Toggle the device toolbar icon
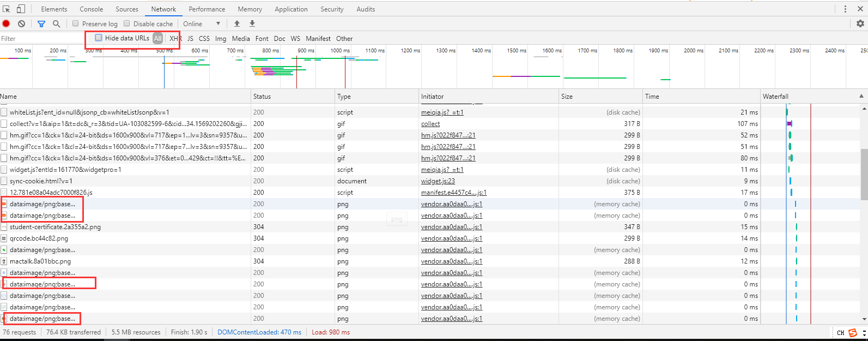868x341 pixels. tap(21, 9)
